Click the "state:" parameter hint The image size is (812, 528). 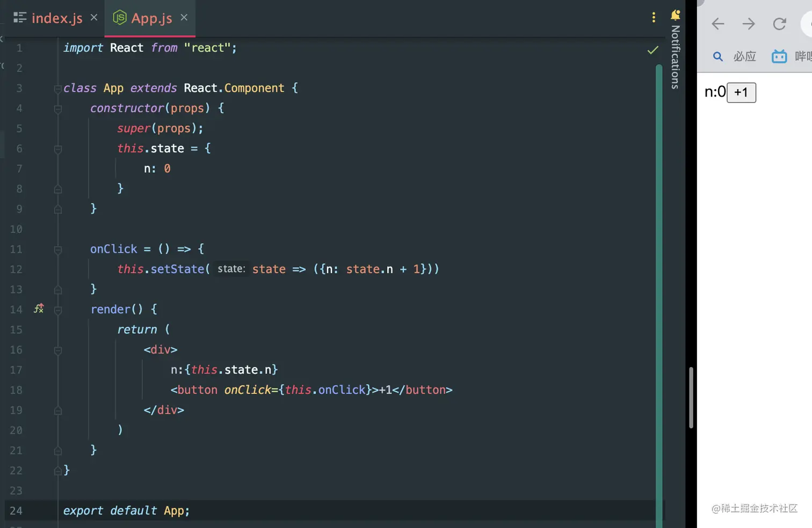[x=231, y=269]
